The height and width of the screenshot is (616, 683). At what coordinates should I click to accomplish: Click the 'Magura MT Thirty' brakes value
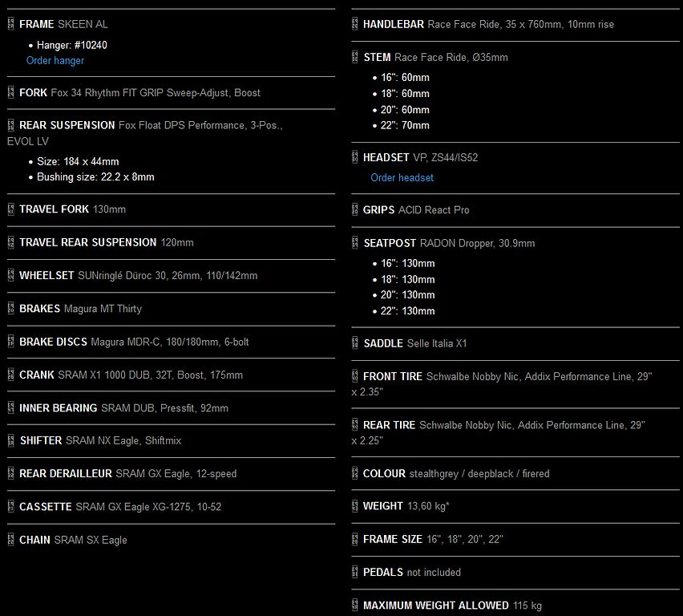point(103,309)
